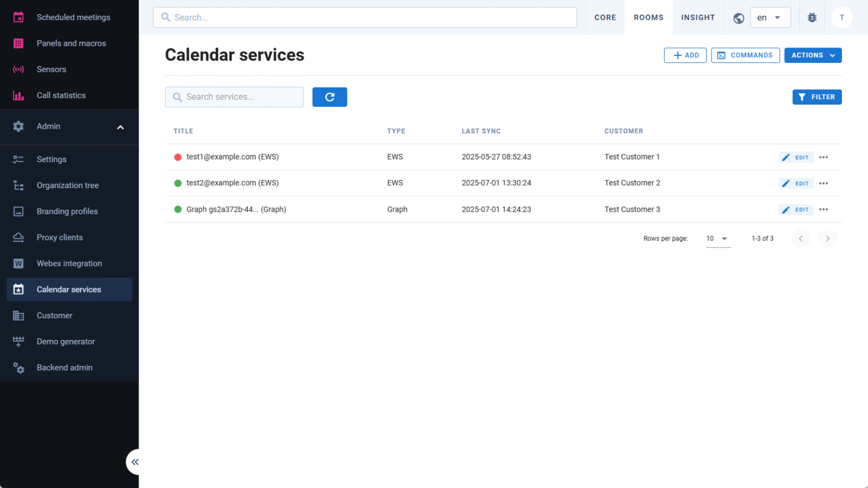Click the Webex integration W icon

click(x=18, y=263)
